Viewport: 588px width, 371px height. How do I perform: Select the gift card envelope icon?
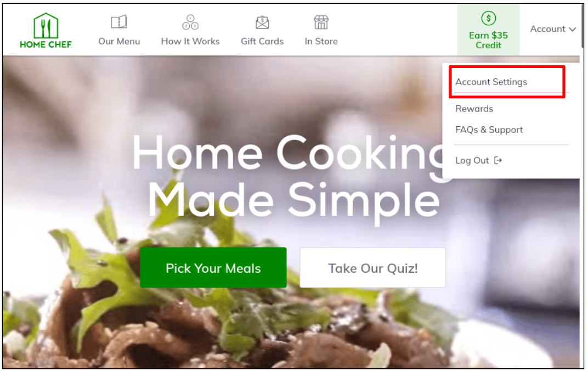pos(262,23)
